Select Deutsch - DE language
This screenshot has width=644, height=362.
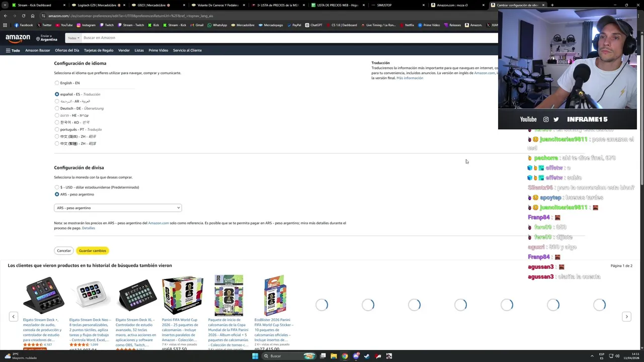pyautogui.click(x=57, y=108)
